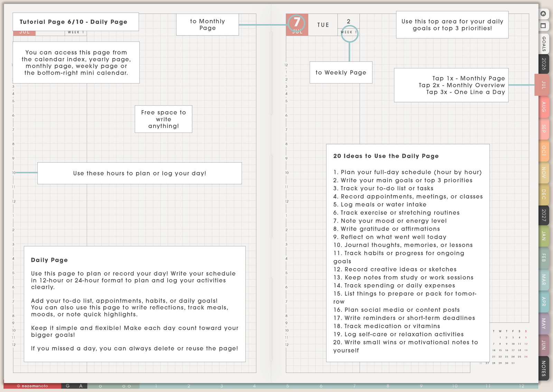Click the TUE day label in header

tap(323, 25)
